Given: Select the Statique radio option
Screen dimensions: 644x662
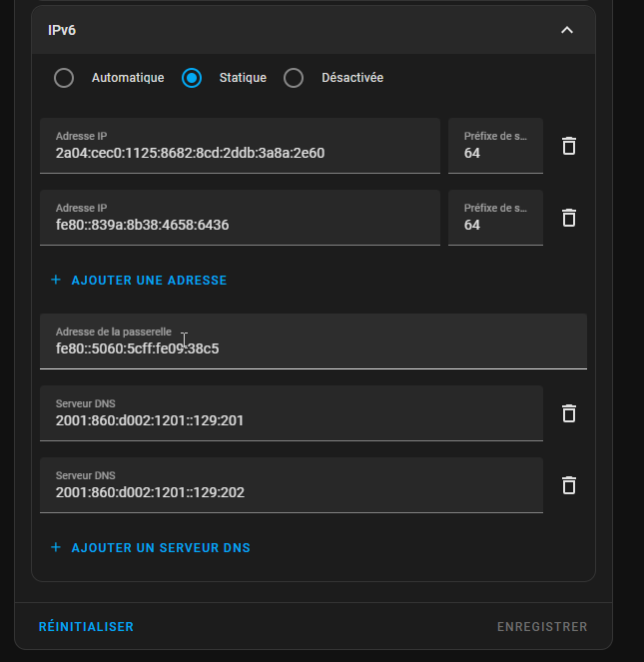Looking at the screenshot, I should click(192, 78).
